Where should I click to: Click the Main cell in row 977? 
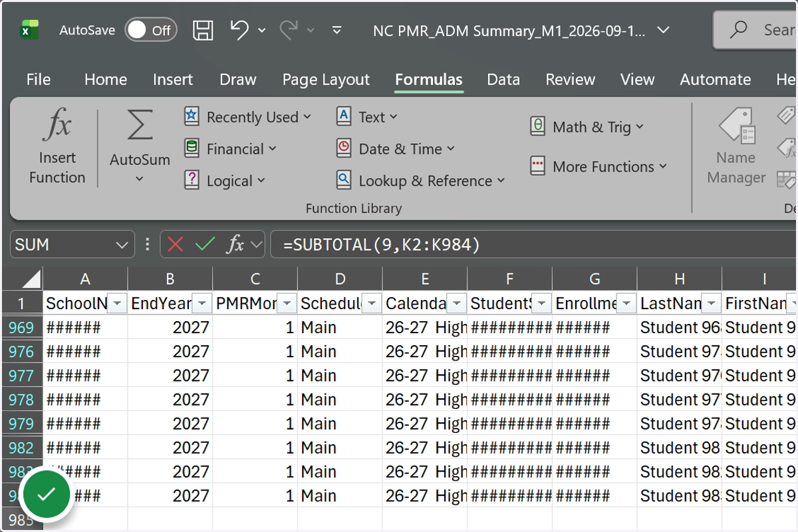coord(340,376)
